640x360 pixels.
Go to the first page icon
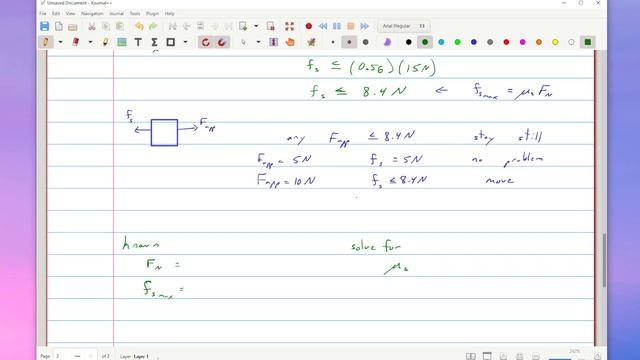[172, 26]
